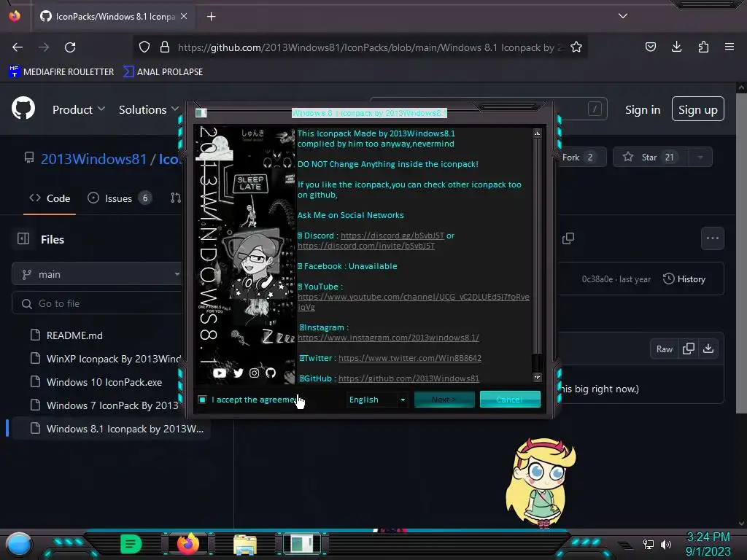Image resolution: width=747 pixels, height=560 pixels.
Task: Click the list all tabs chevron
Action: (623, 16)
